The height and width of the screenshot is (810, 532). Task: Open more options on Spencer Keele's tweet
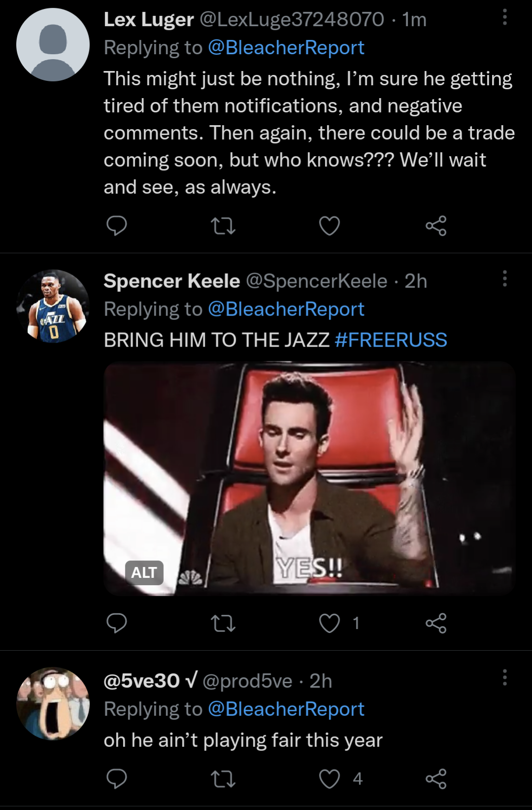[x=504, y=279]
